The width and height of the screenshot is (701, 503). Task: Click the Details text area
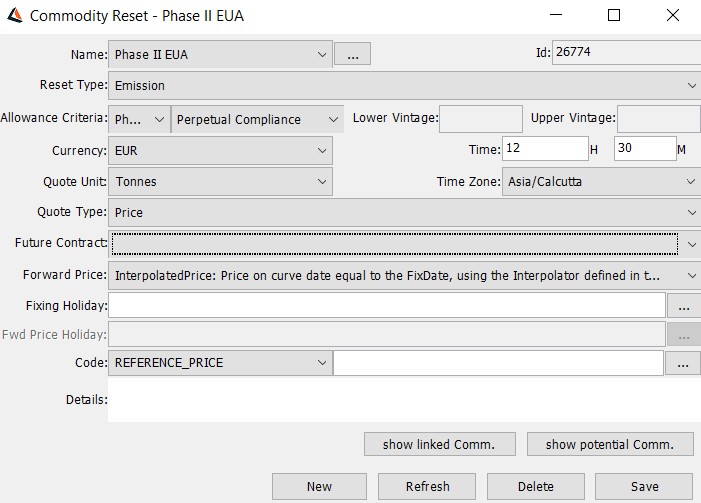tap(405, 400)
